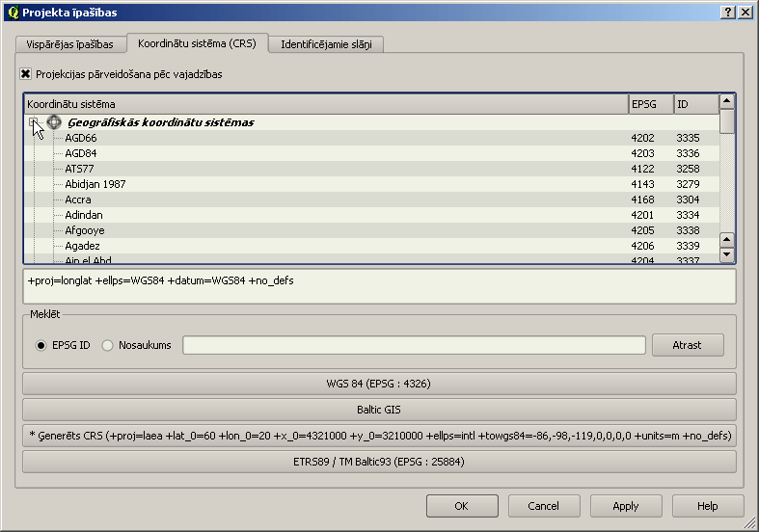Click the scroll down arrow of CRS list
The image size is (759, 532).
pyautogui.click(x=726, y=254)
